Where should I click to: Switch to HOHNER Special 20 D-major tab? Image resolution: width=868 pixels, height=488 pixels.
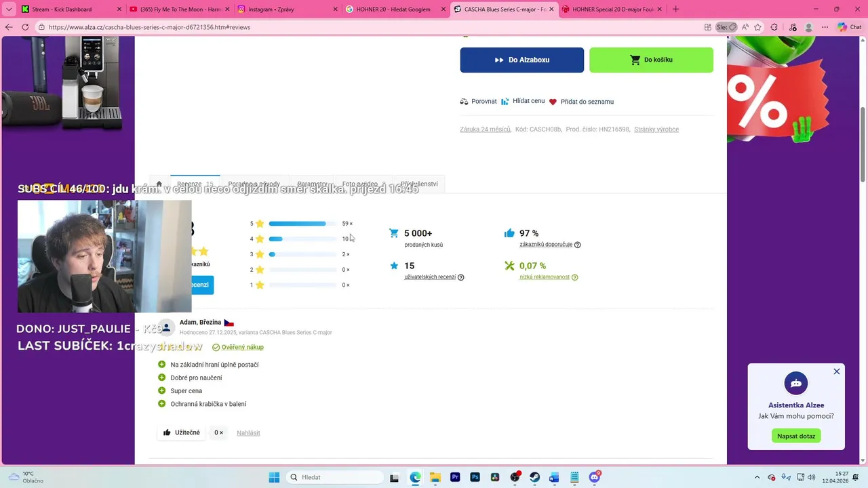click(612, 9)
